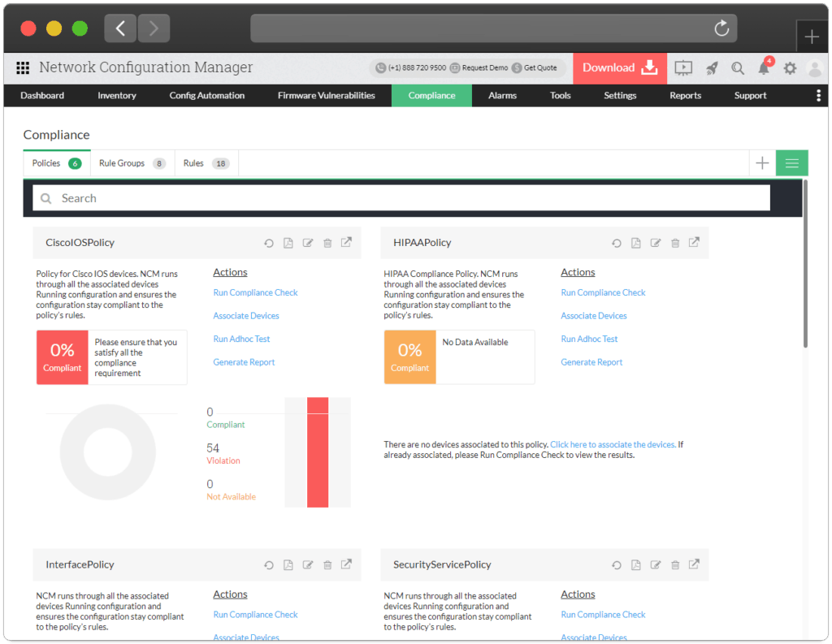Run Compliance Check for SecurityServicePolicy

[603, 614]
